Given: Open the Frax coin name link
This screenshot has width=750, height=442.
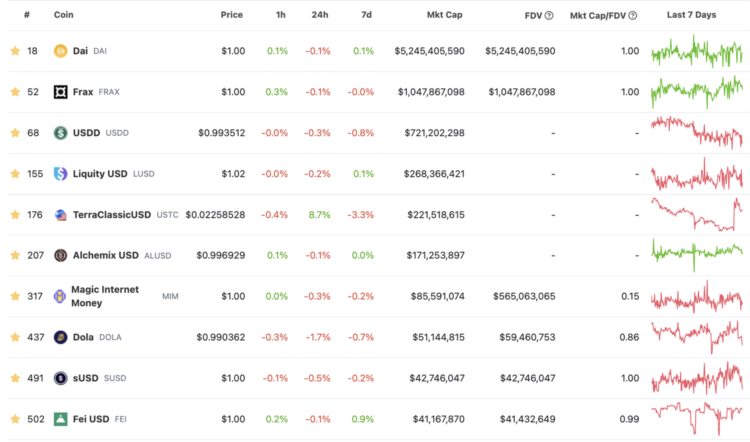Looking at the screenshot, I should pyautogui.click(x=83, y=92).
